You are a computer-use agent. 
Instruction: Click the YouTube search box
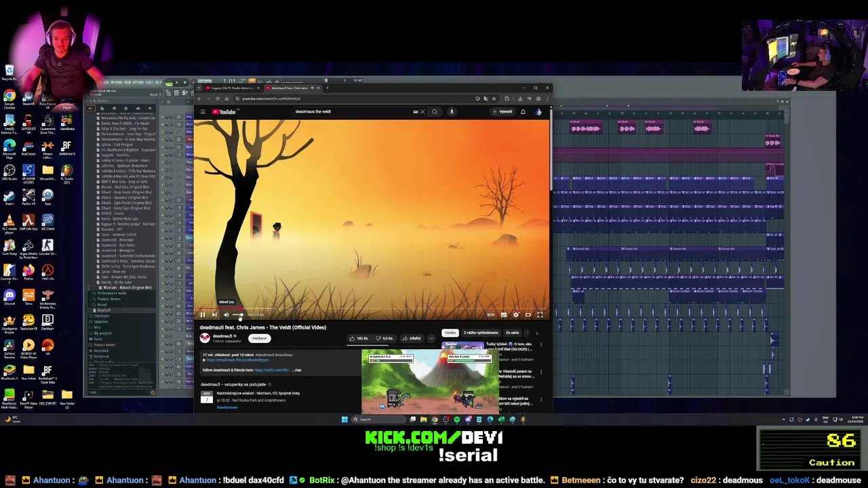pyautogui.click(x=353, y=112)
